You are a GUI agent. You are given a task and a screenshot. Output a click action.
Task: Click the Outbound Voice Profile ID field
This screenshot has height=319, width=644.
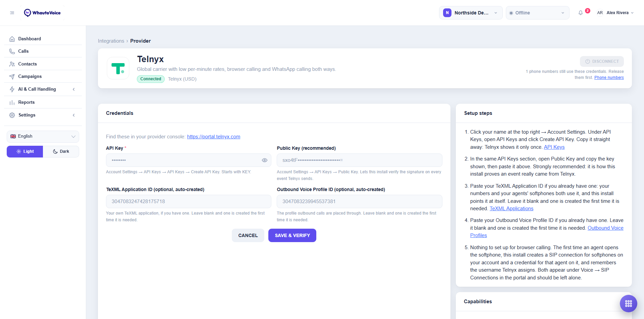point(360,201)
